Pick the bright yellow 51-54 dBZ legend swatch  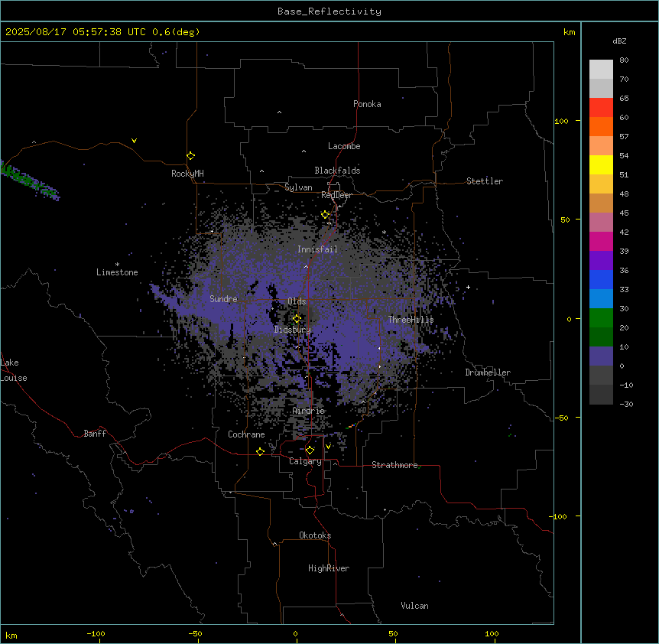601,164
